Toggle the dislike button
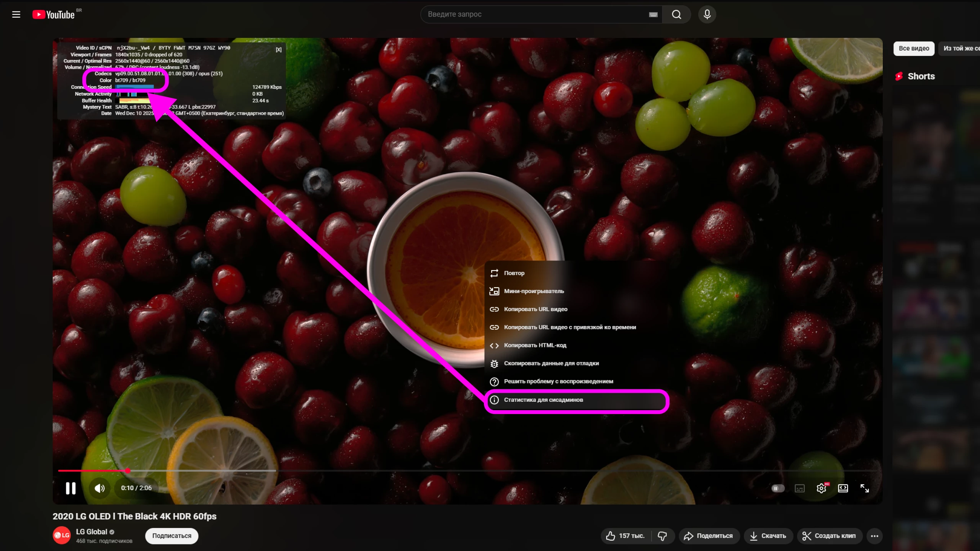The image size is (980, 551). coord(662,536)
